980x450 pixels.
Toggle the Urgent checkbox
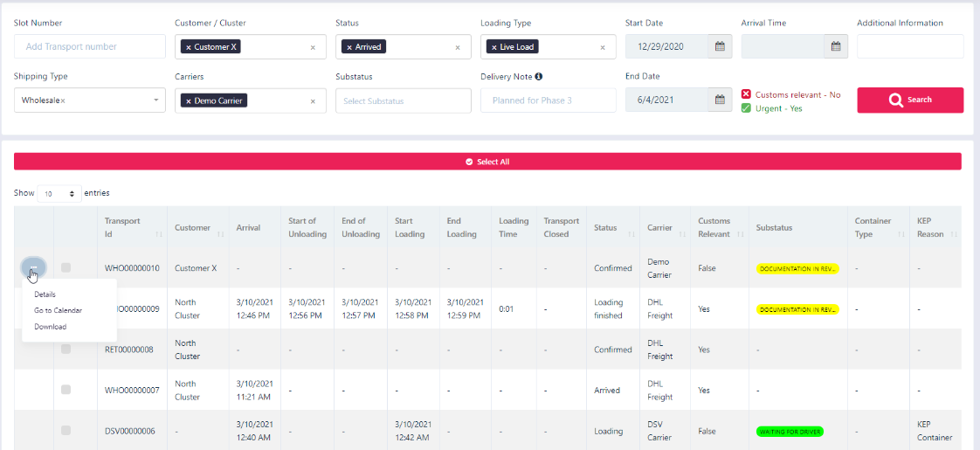tap(746, 108)
